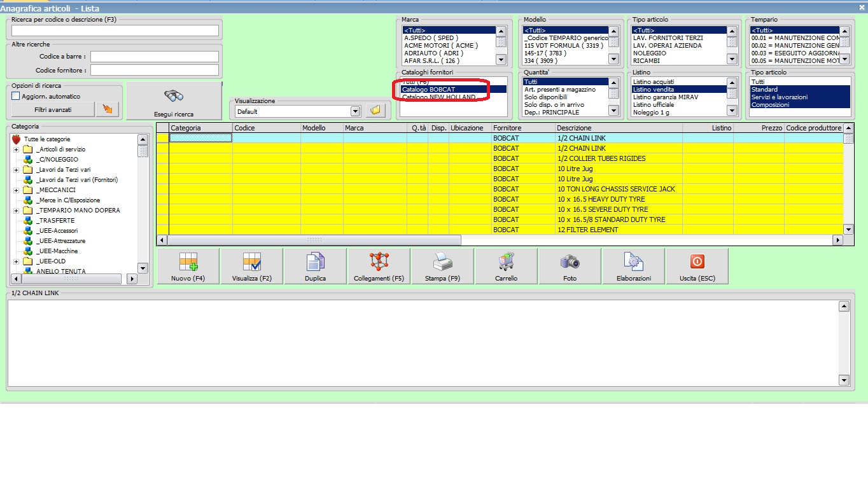Select Composizioni in Tipo articolo list
The height and width of the screenshot is (486, 868).
click(x=800, y=105)
